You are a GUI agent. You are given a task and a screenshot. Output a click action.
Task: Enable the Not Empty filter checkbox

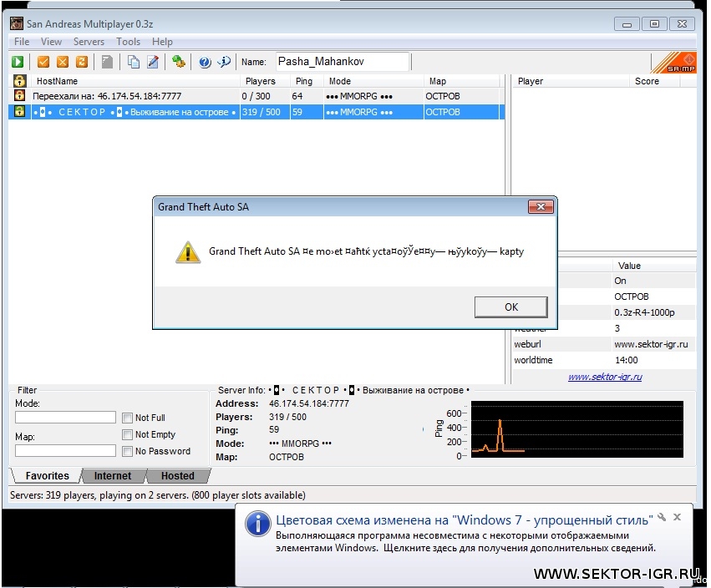pos(128,435)
